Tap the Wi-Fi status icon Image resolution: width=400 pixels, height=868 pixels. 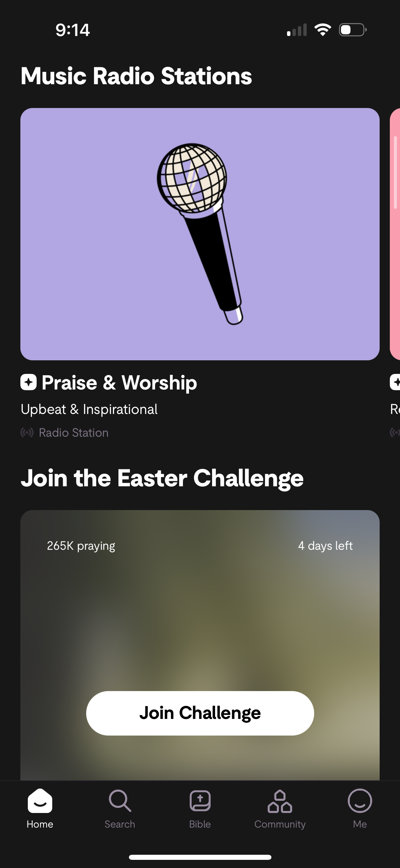click(x=323, y=30)
